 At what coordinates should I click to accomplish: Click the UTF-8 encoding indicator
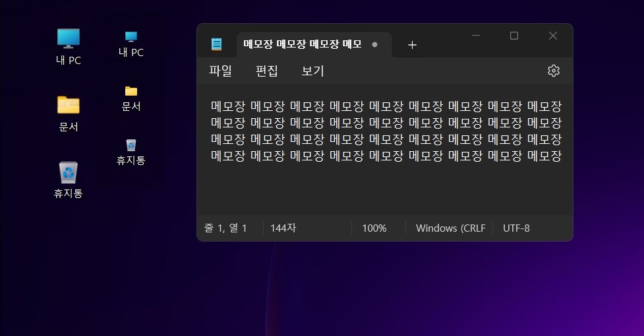click(x=516, y=228)
